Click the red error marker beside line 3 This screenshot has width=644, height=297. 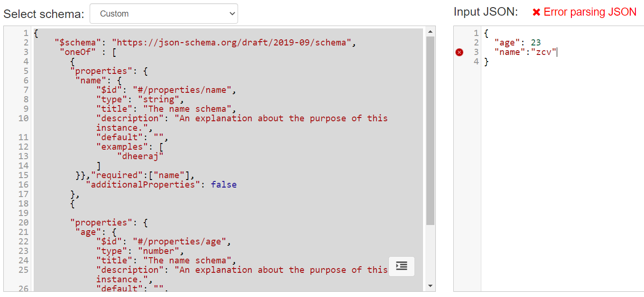[459, 52]
